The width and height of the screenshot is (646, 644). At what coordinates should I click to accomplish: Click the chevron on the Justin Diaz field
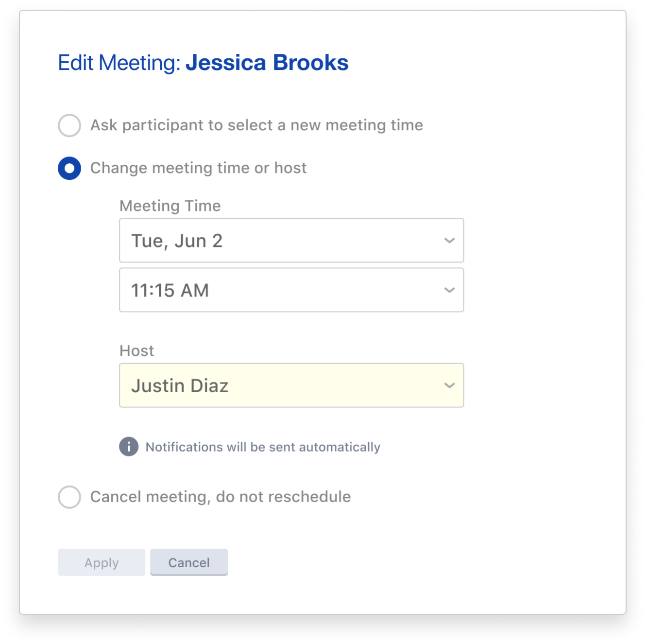pyautogui.click(x=449, y=385)
